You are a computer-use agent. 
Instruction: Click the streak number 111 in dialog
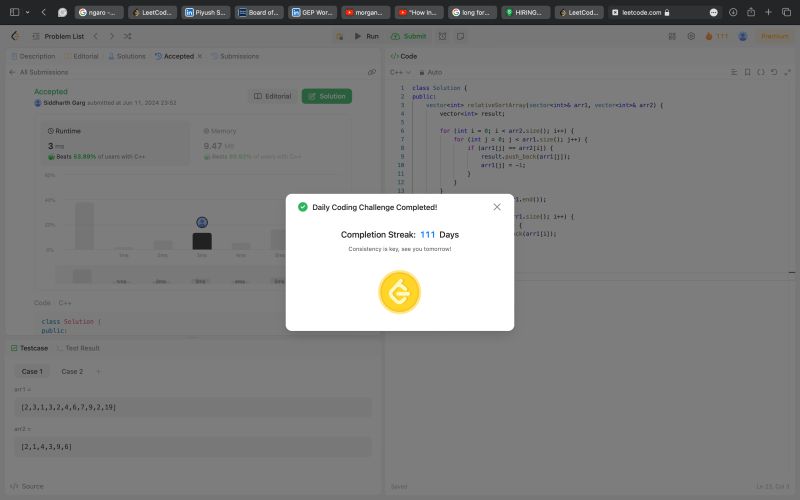click(428, 235)
